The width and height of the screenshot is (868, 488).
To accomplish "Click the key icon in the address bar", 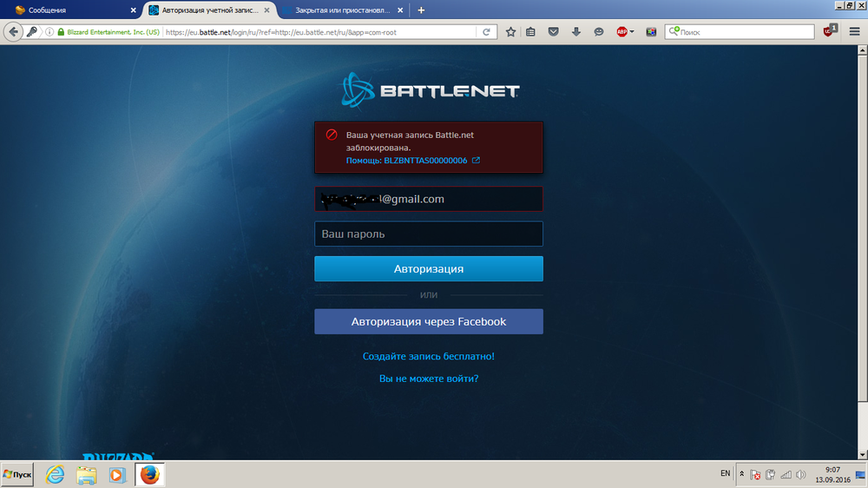I will 32,32.
